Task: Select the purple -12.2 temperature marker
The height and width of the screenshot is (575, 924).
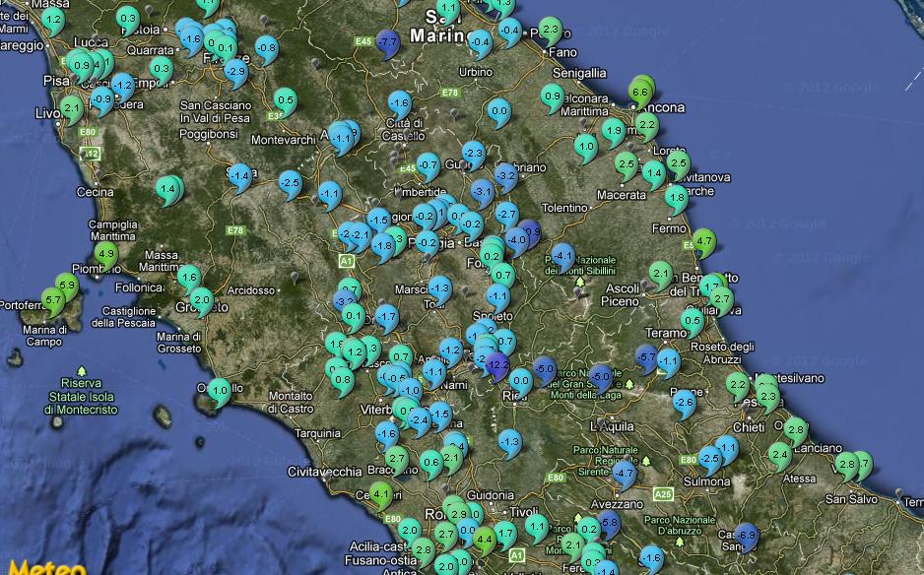Action: 497,363
